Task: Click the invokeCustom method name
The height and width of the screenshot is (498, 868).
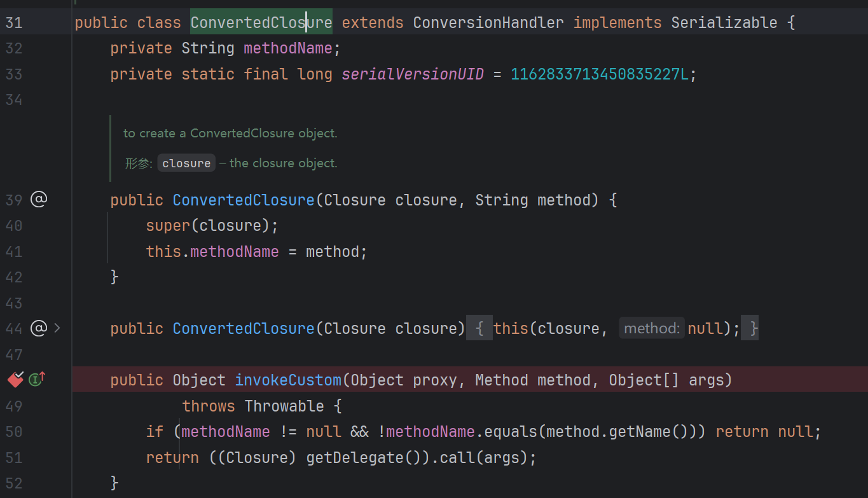Action: [x=288, y=380]
